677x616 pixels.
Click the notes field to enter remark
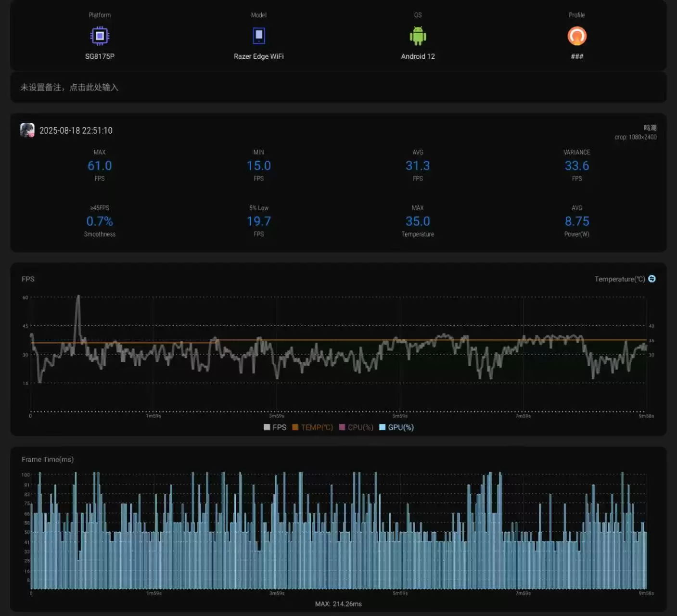click(69, 88)
